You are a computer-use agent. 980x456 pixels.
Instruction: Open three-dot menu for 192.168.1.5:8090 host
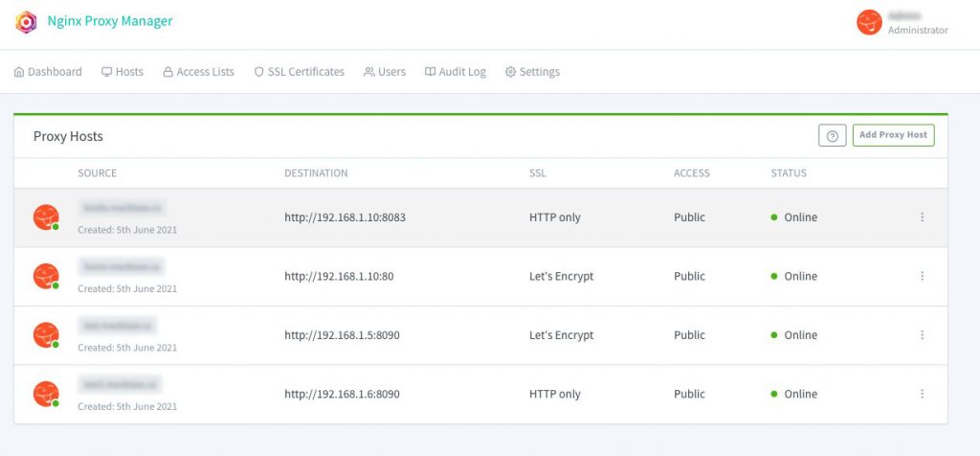point(922,335)
